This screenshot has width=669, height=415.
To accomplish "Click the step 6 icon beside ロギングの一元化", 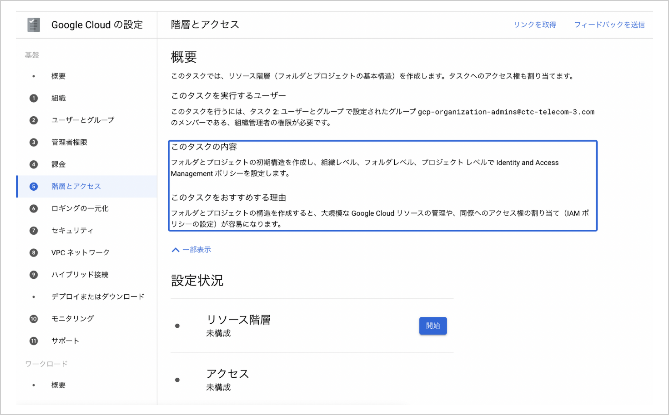I will (34, 209).
